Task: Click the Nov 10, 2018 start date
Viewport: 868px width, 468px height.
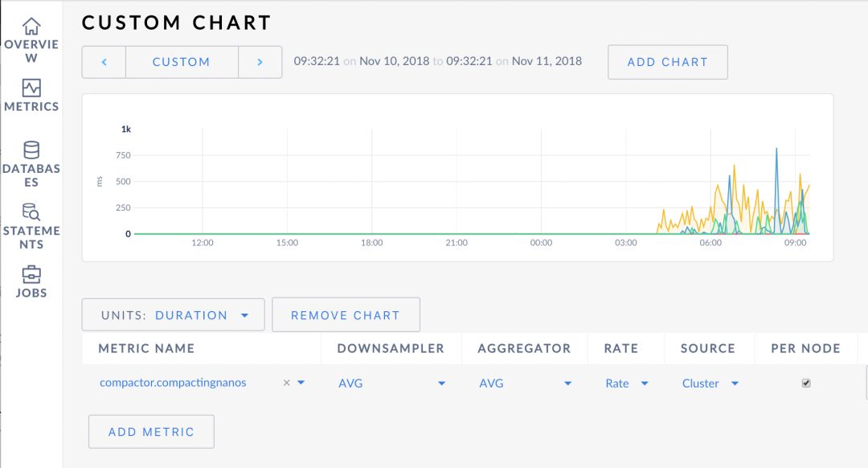Action: click(394, 61)
